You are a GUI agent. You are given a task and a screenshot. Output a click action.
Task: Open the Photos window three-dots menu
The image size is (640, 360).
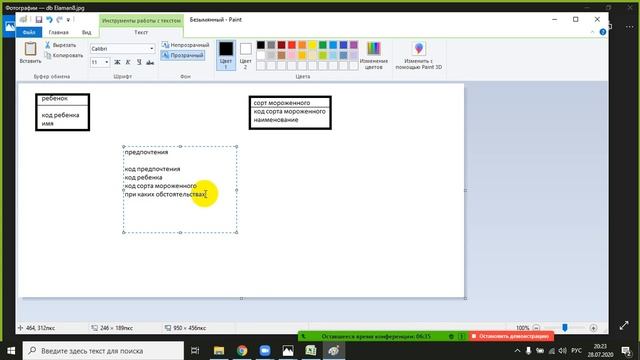629,27
